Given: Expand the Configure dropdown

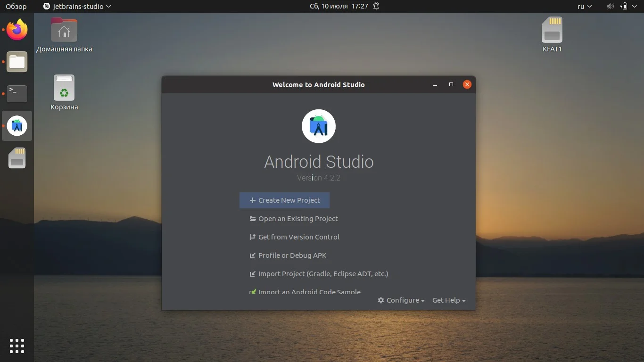Looking at the screenshot, I should click(x=401, y=300).
